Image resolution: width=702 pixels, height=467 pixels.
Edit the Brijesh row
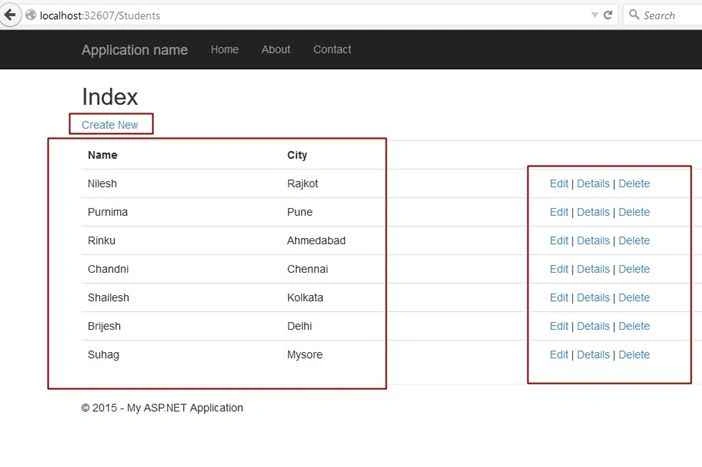(559, 326)
